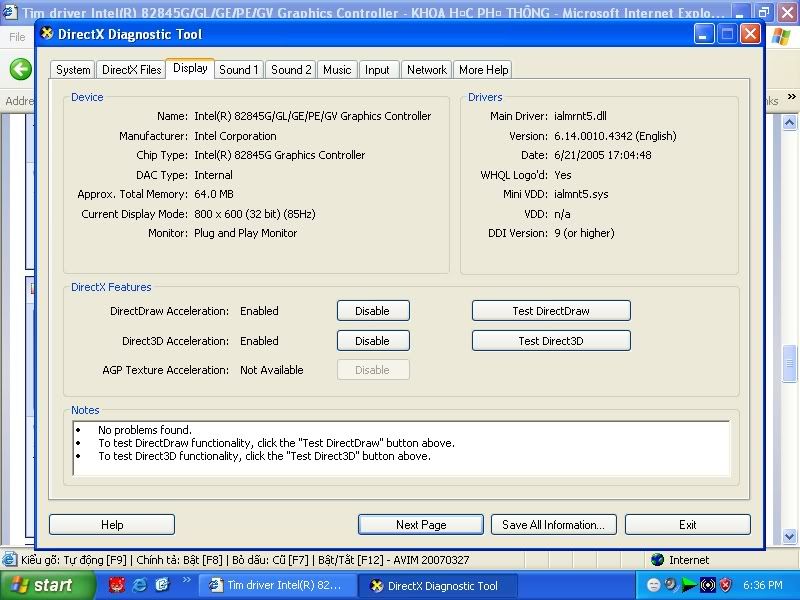
Task: Open the Sound 2 tab
Action: [x=291, y=70]
